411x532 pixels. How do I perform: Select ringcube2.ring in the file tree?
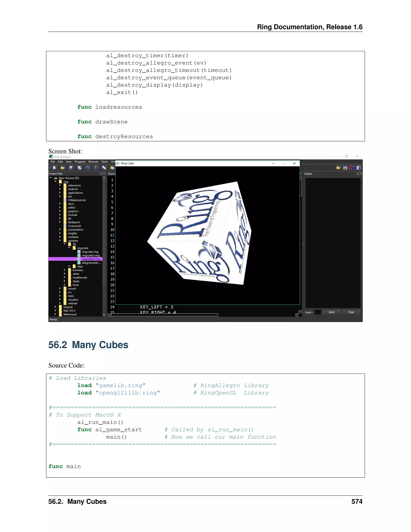pos(91,255)
